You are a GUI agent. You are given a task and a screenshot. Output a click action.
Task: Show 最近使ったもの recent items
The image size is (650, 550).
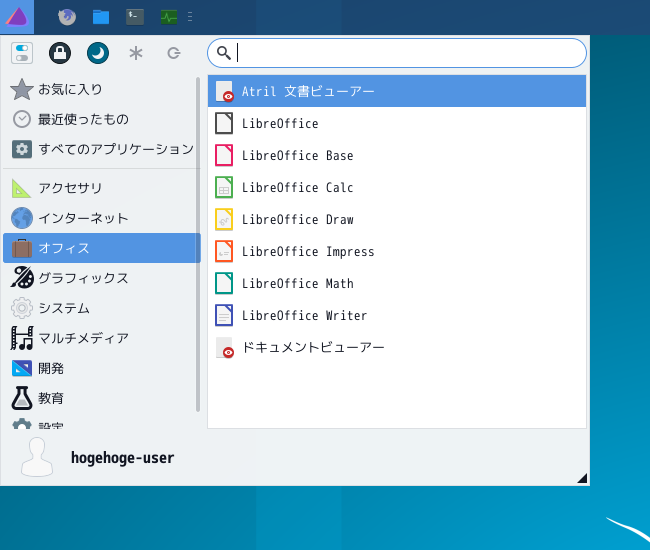click(102, 119)
